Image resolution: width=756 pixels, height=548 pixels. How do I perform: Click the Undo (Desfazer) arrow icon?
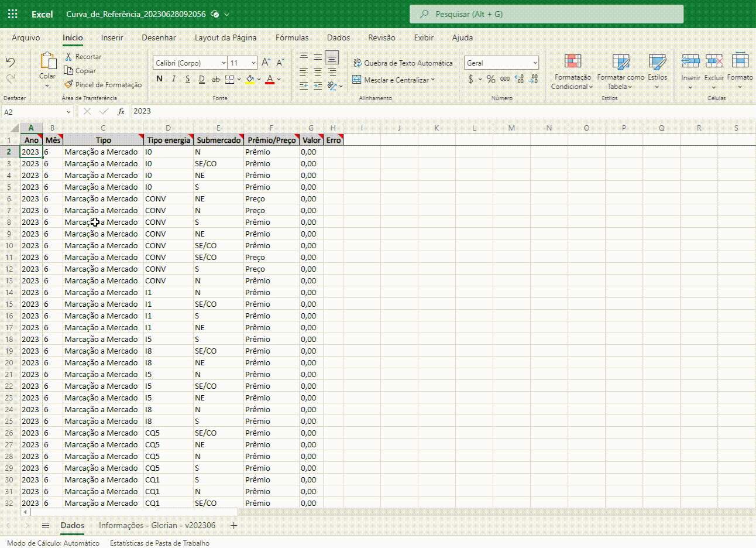pos(11,63)
